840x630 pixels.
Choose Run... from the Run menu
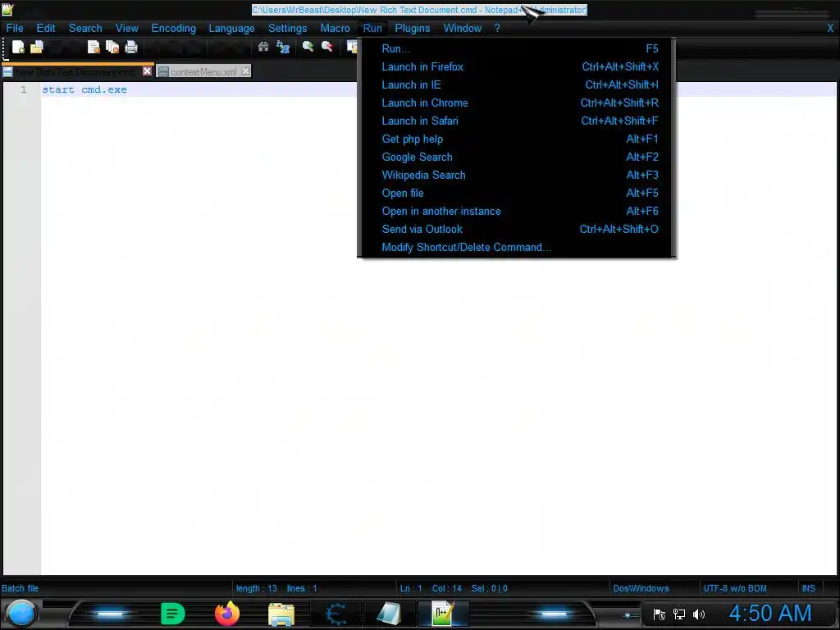[x=517, y=48]
